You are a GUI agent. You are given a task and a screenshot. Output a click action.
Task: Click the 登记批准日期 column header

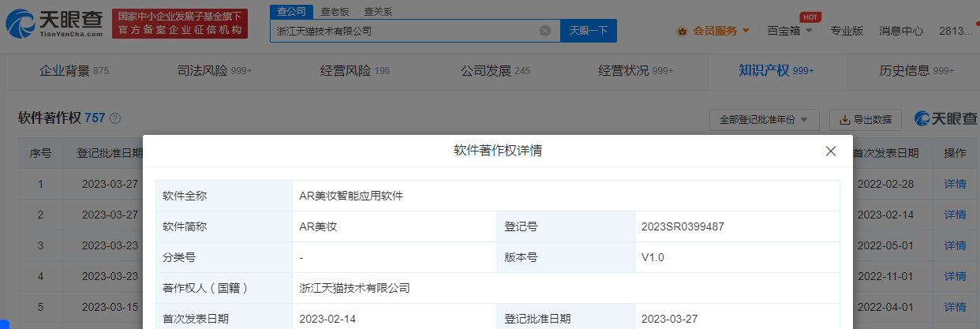pos(109,153)
